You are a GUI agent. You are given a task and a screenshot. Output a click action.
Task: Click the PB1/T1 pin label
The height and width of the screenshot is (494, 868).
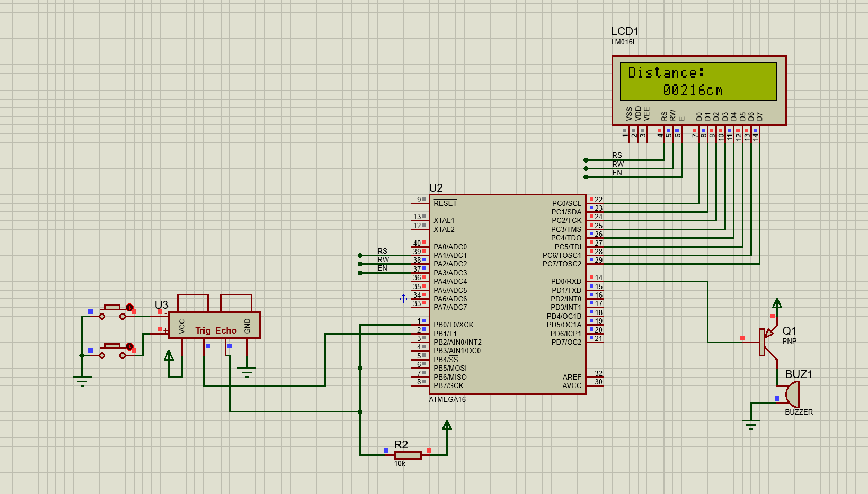445,334
